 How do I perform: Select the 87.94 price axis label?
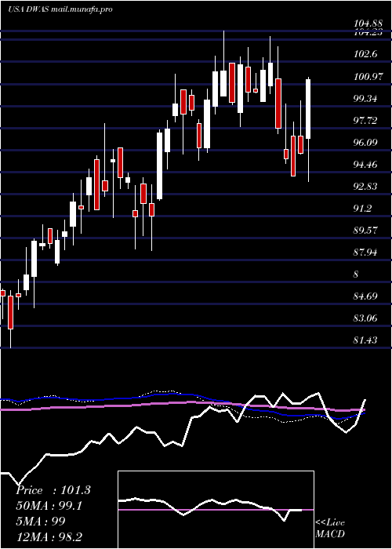coord(366,252)
